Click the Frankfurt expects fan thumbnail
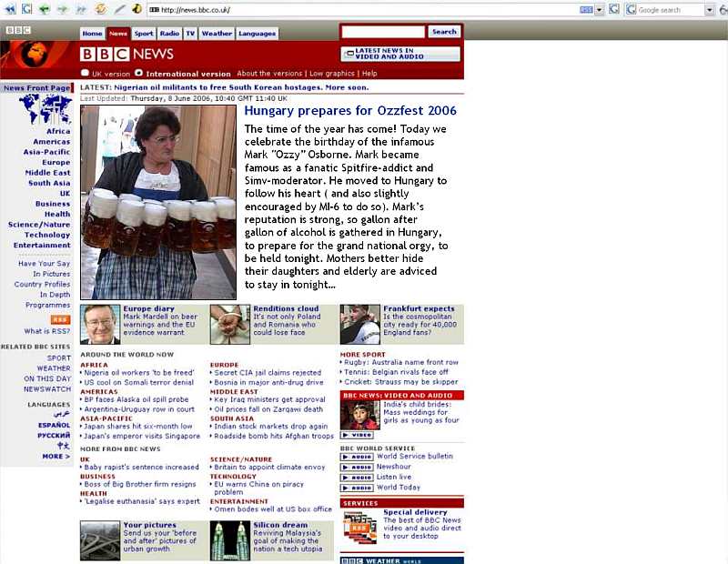This screenshot has width=728, height=564. pos(359,324)
